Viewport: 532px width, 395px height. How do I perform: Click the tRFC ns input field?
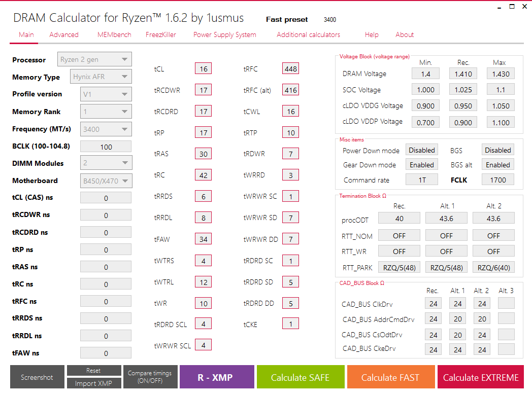(106, 302)
